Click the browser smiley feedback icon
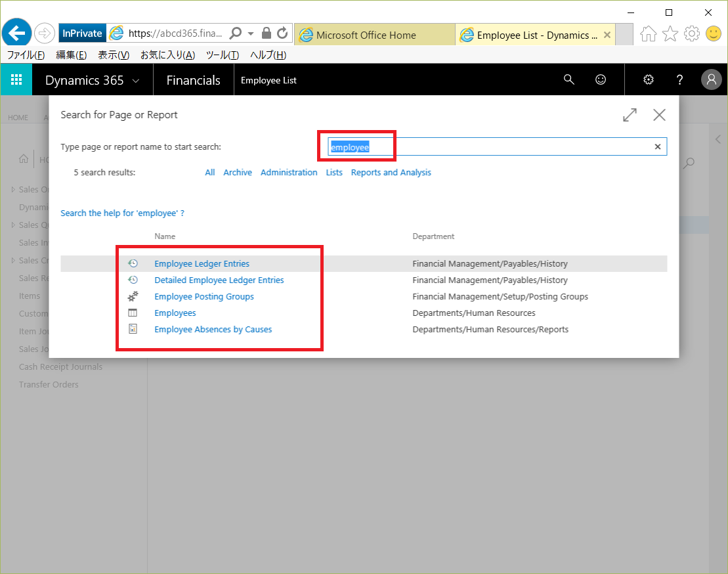 (714, 33)
